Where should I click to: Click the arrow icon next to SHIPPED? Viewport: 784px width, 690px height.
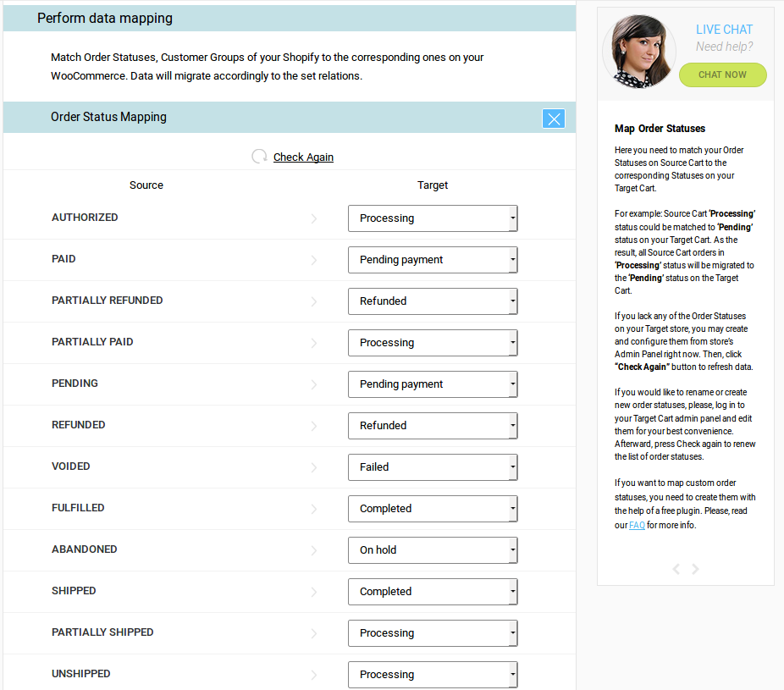314,592
